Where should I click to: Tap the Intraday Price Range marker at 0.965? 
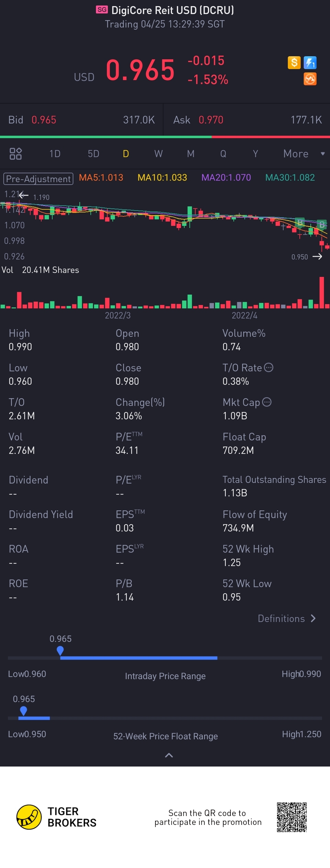(60, 650)
